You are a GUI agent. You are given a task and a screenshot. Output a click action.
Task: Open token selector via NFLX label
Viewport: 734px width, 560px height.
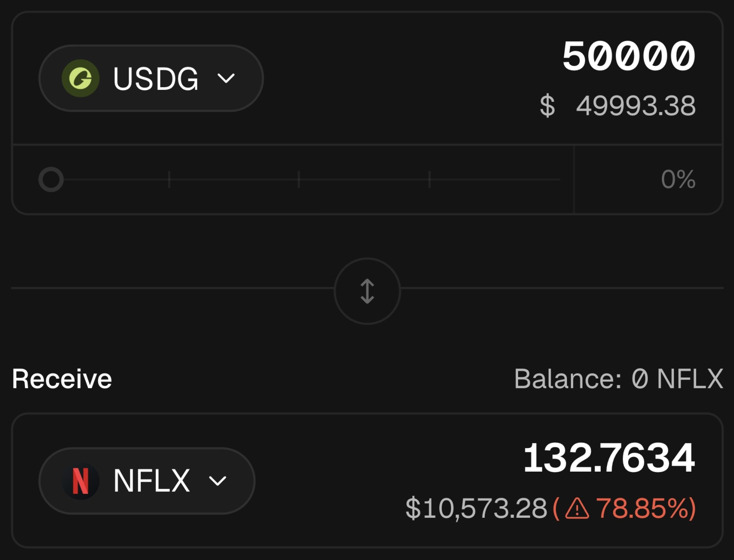[152, 481]
